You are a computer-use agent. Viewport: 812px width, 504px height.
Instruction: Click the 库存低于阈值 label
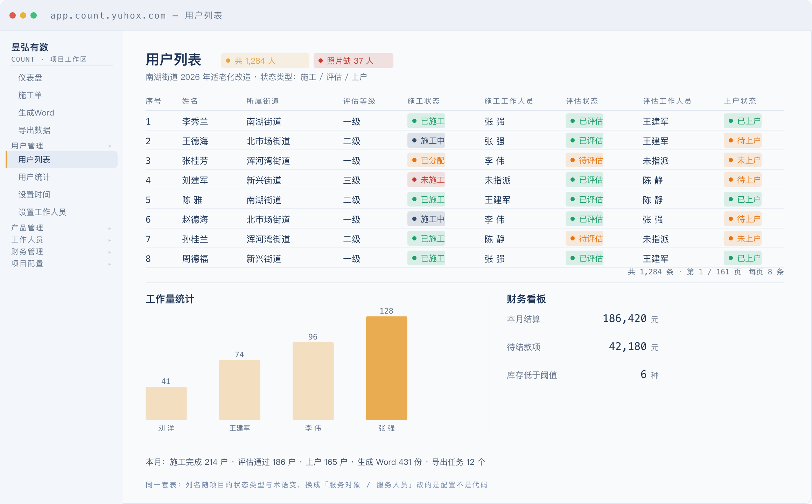click(532, 375)
